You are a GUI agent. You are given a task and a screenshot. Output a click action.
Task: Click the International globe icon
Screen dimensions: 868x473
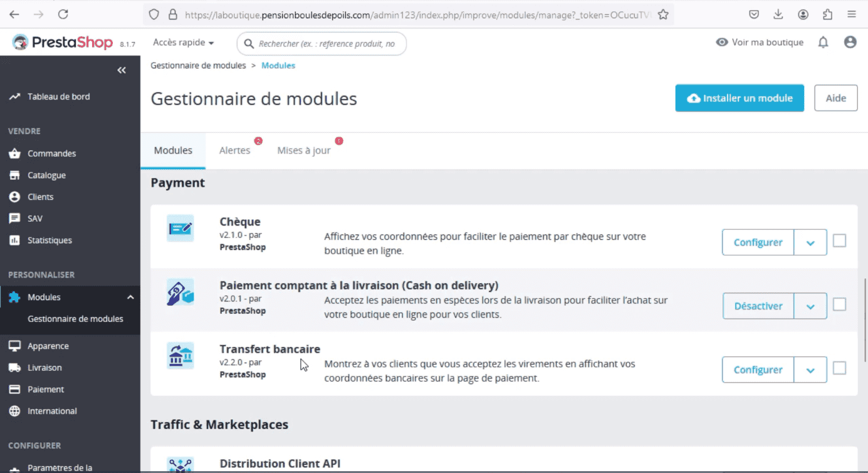[x=14, y=411]
